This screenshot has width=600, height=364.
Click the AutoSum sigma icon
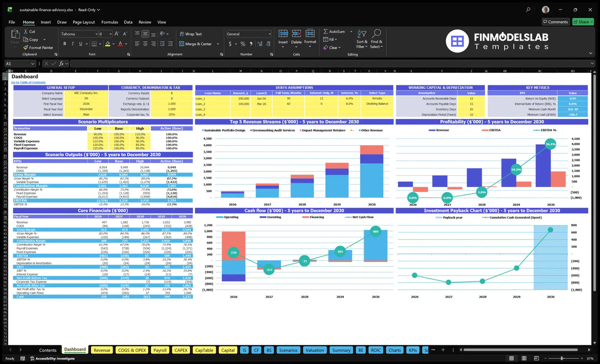pos(326,31)
